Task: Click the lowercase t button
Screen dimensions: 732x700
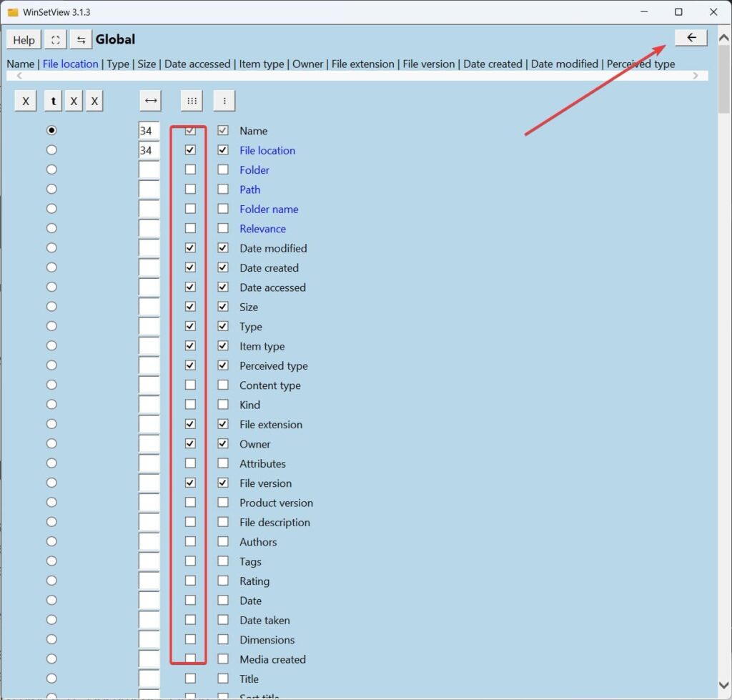Action: [52, 101]
